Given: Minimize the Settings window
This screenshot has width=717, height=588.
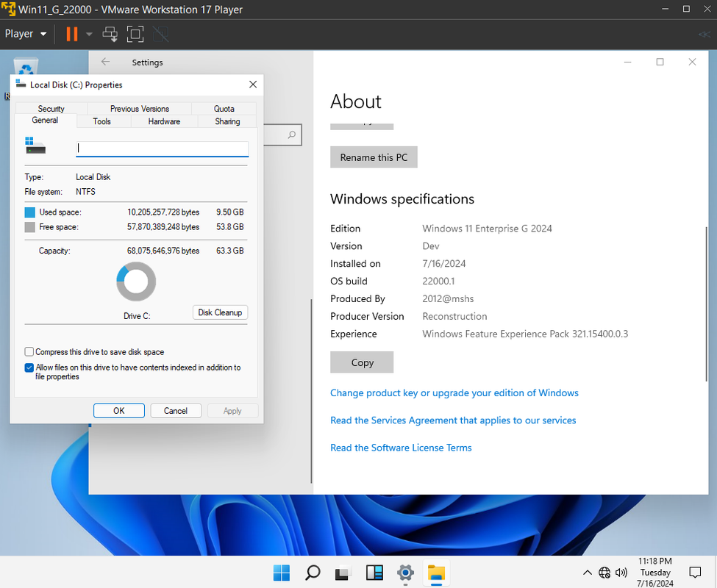Looking at the screenshot, I should [628, 62].
